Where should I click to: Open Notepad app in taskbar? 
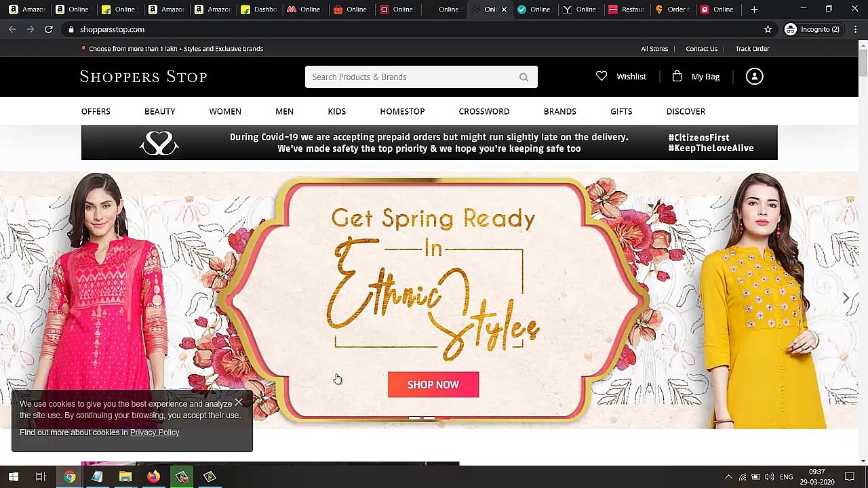[x=97, y=477]
